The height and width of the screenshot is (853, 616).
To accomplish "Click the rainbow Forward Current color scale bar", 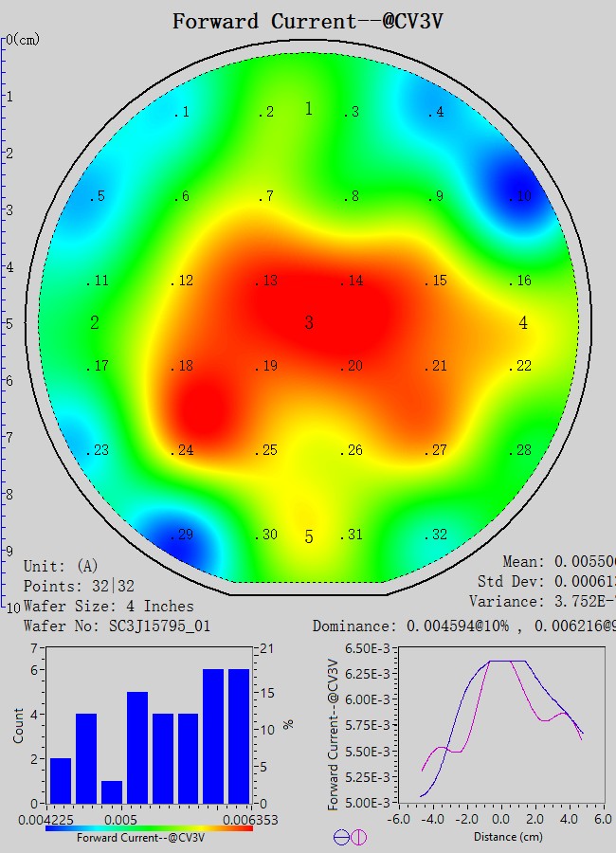I will [148, 828].
